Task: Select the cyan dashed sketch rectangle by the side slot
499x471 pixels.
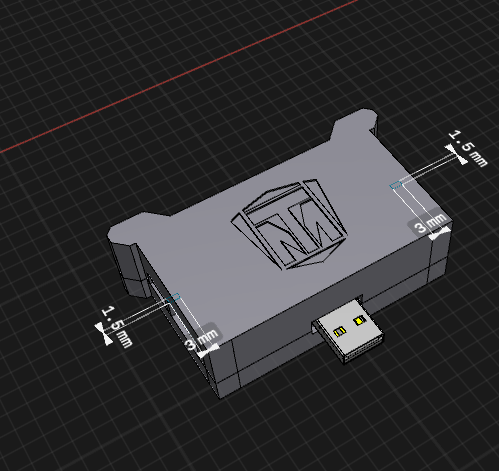Action: [x=173, y=297]
